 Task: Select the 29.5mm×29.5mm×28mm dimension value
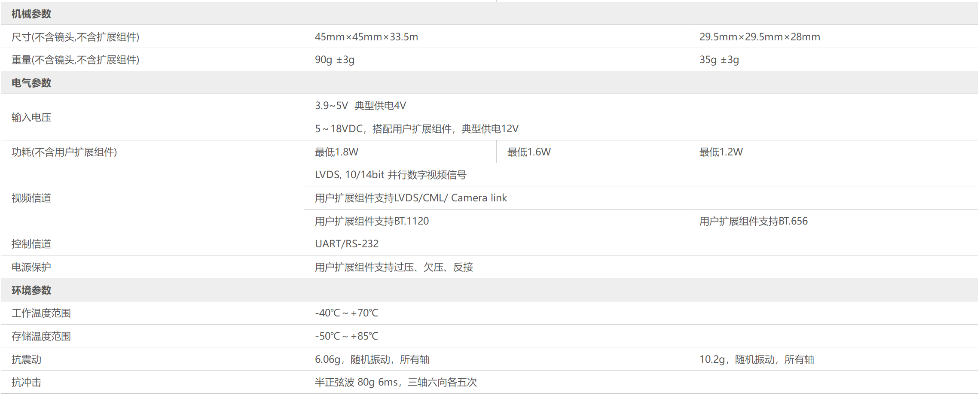coord(759,37)
